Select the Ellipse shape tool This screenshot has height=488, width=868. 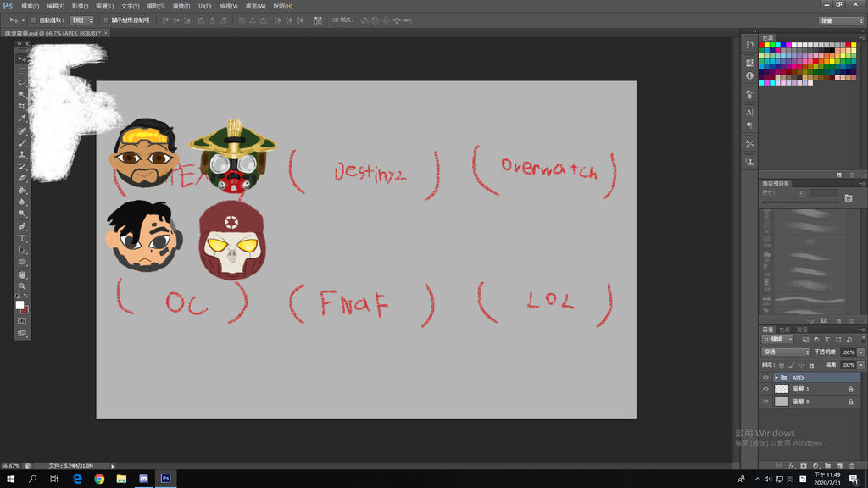point(21,263)
